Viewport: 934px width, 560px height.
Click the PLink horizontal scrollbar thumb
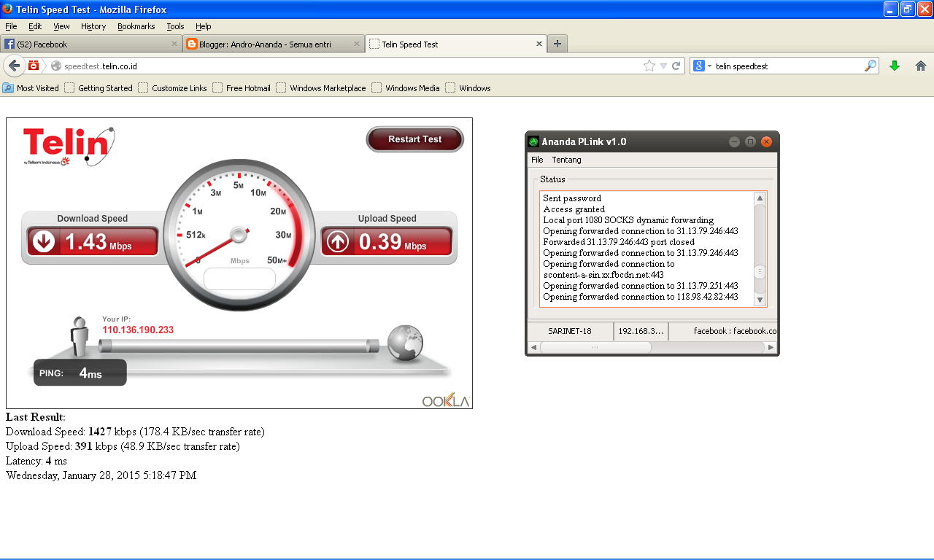[595, 348]
